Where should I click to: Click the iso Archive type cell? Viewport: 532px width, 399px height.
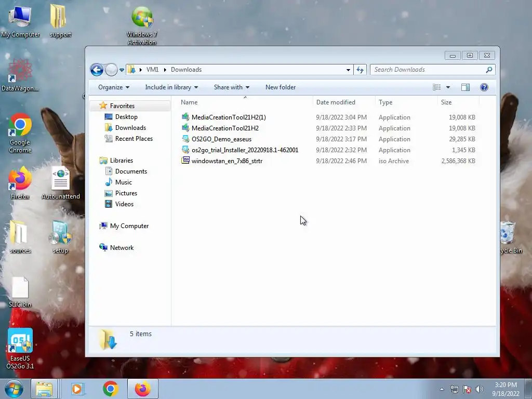[x=394, y=161]
